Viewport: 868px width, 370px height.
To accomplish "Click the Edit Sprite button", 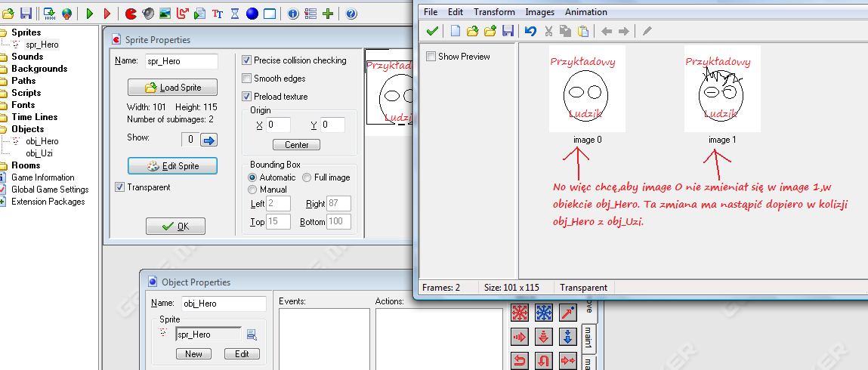I will click(172, 165).
